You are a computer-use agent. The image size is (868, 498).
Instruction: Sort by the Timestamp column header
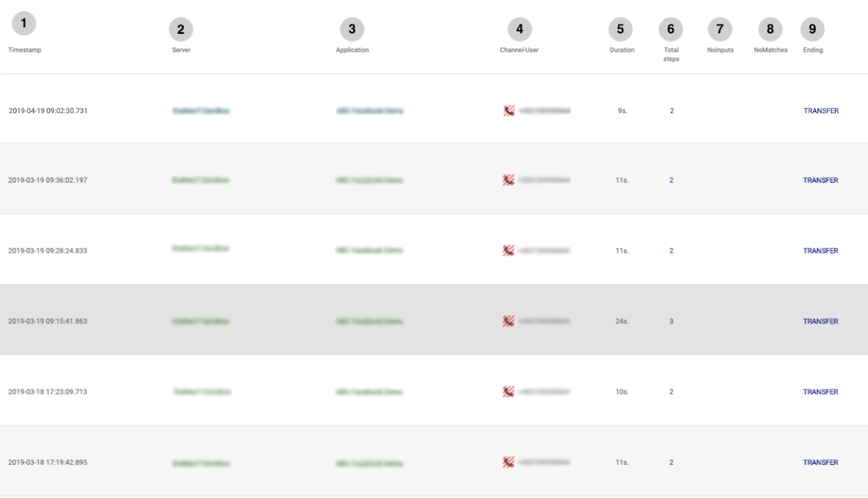(25, 50)
